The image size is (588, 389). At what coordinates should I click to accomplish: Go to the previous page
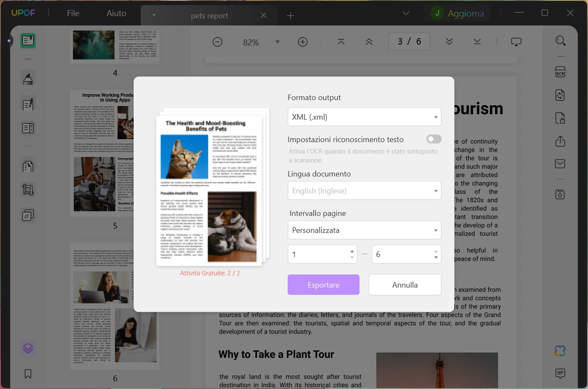[369, 42]
